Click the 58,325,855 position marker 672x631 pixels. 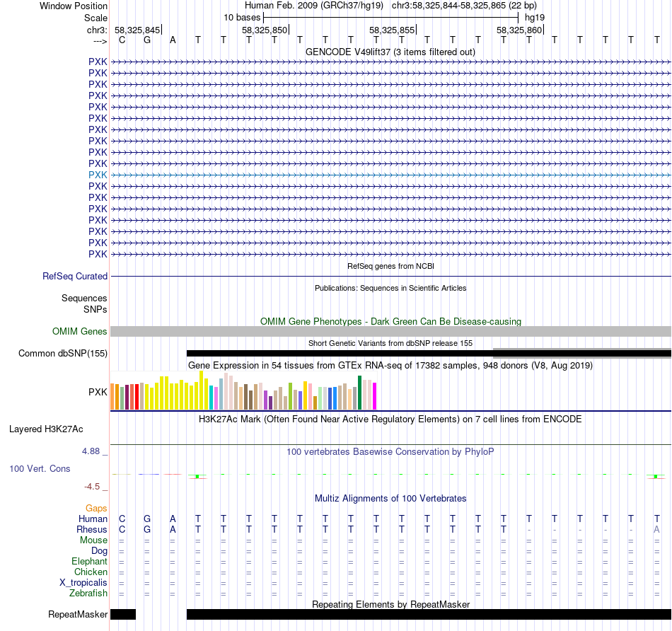tap(392, 30)
